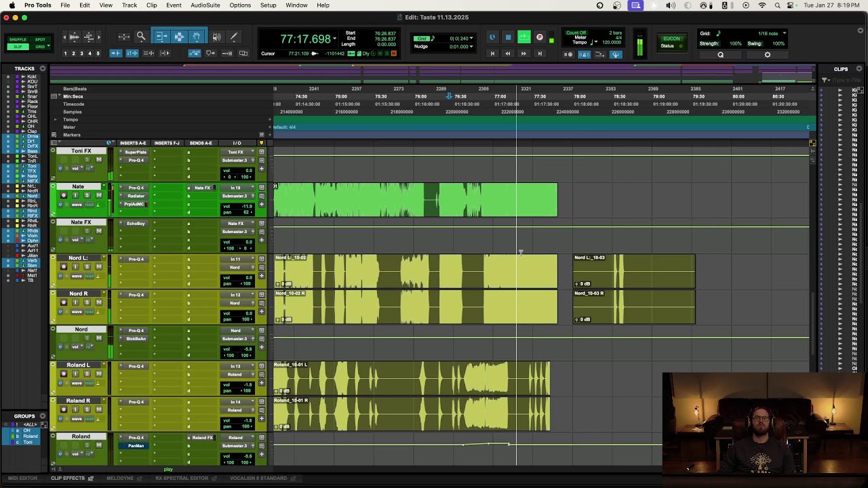Open the Track menu

[x=129, y=5]
